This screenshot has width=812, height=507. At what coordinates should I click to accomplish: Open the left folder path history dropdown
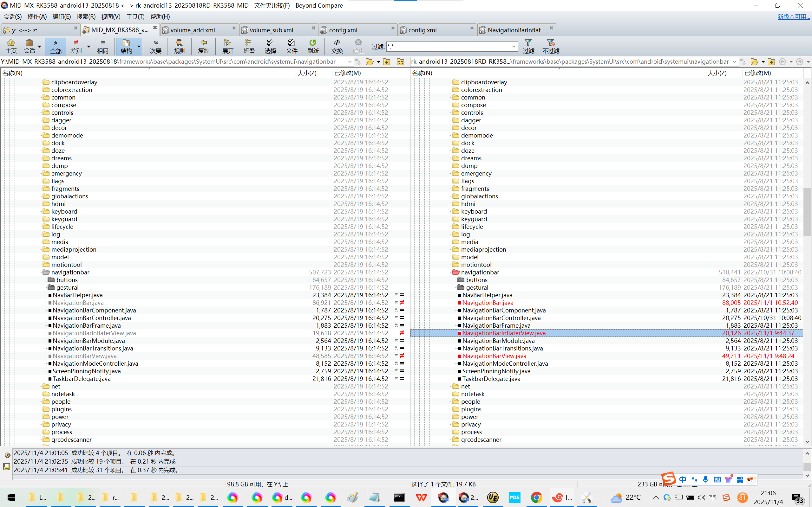(x=350, y=62)
